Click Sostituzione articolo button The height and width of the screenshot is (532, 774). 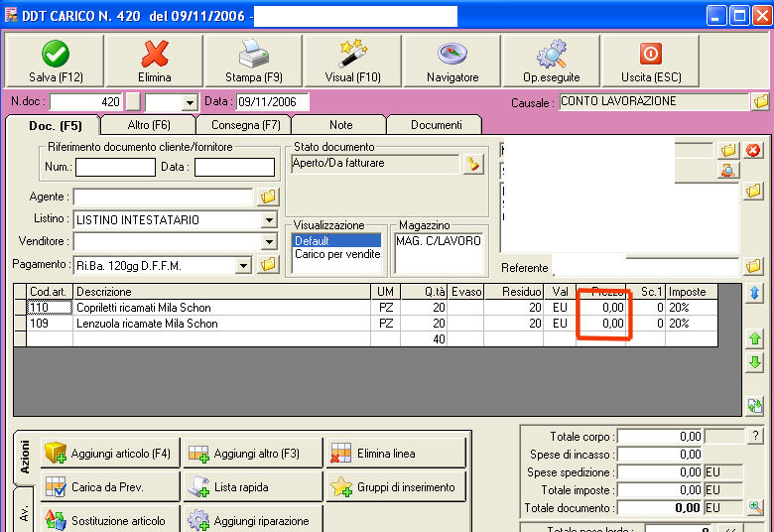tap(110, 520)
